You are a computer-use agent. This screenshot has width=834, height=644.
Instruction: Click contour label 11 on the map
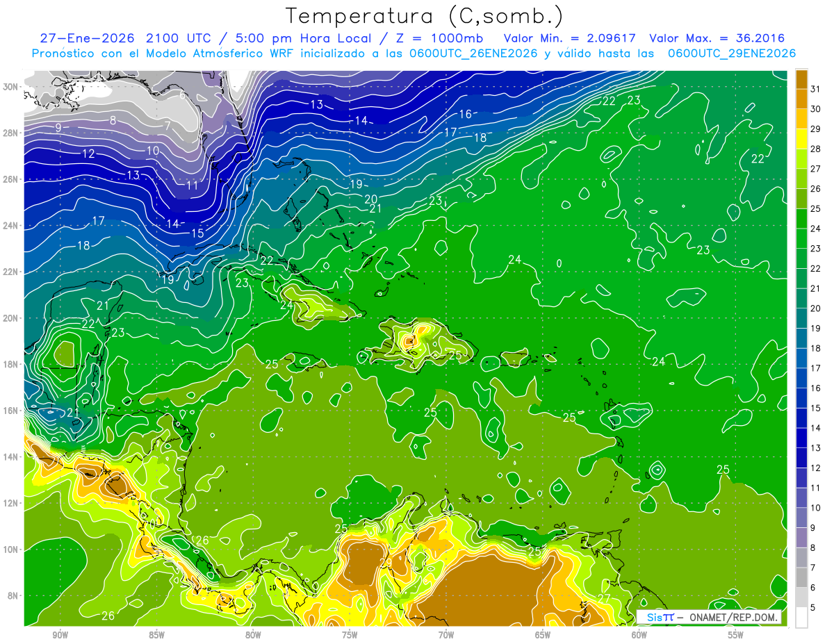pyautogui.click(x=193, y=185)
